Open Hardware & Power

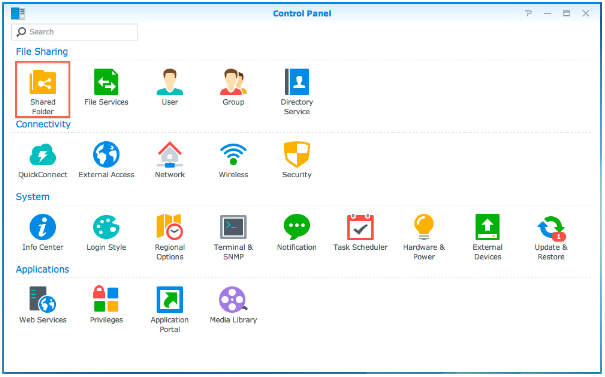(424, 237)
